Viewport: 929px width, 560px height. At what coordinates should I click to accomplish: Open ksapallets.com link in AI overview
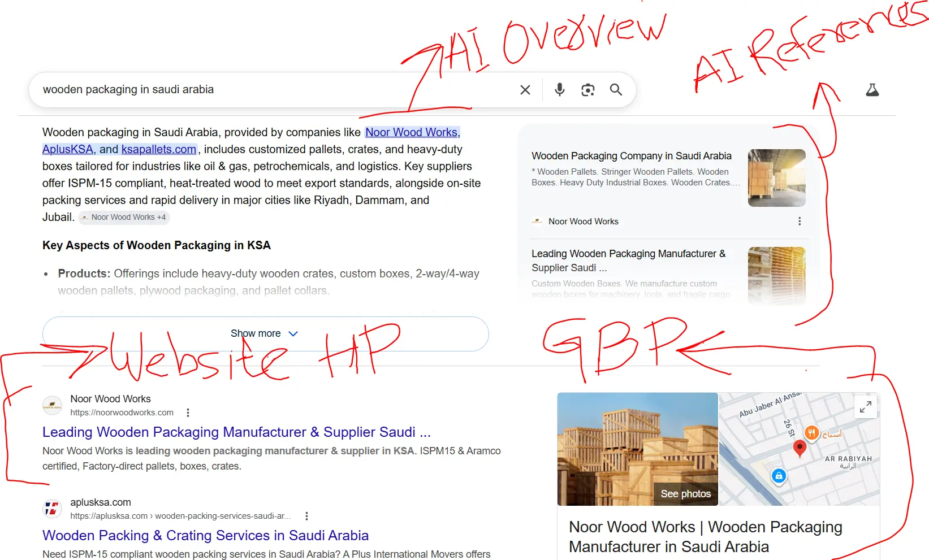click(x=159, y=149)
